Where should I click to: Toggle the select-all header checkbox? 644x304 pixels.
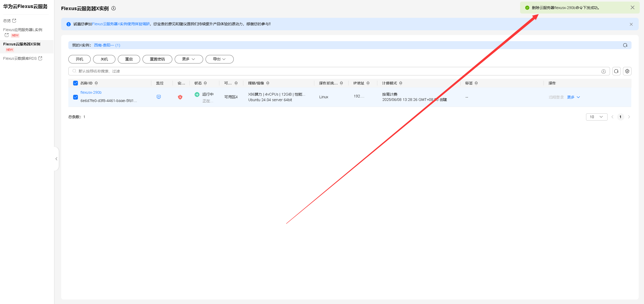pyautogui.click(x=76, y=83)
